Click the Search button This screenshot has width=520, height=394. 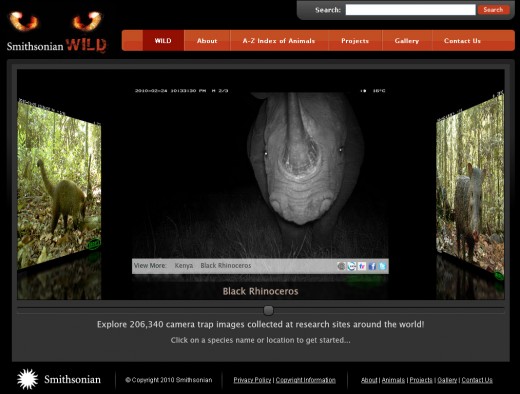493,10
